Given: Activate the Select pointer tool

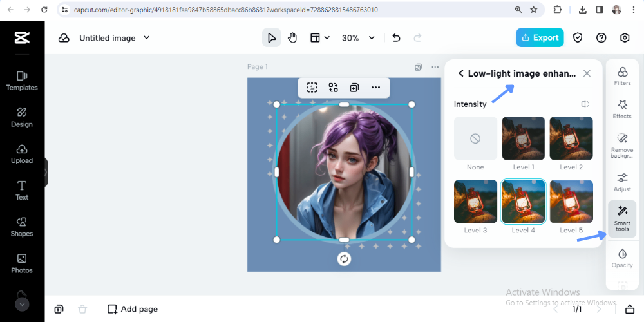Looking at the screenshot, I should click(272, 38).
